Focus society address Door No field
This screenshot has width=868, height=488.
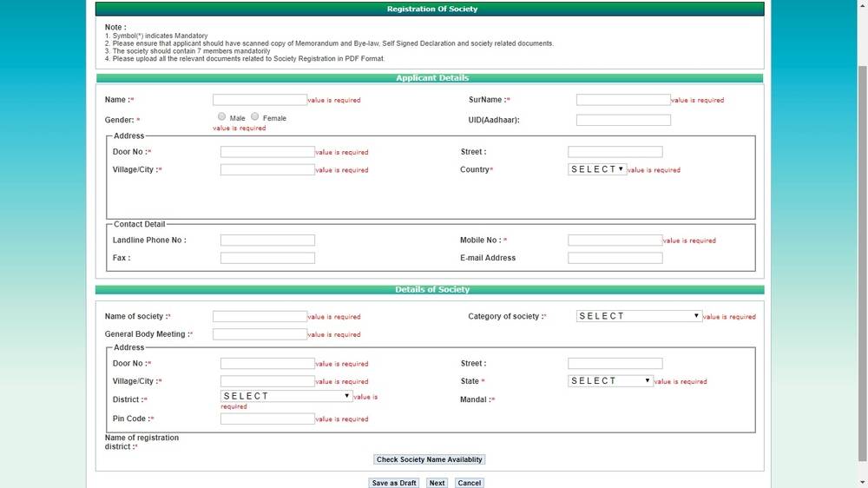coord(267,363)
